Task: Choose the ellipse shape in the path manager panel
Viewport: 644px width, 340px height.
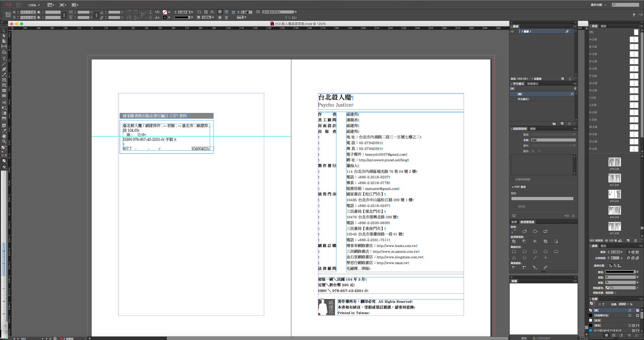Action: 556,251
